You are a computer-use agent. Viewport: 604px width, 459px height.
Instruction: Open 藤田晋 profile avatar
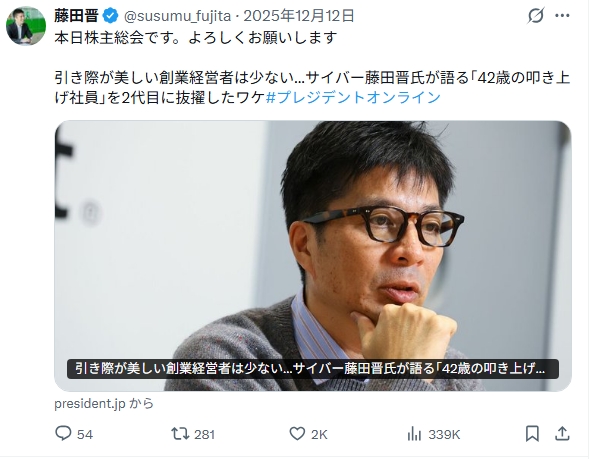pos(26,26)
